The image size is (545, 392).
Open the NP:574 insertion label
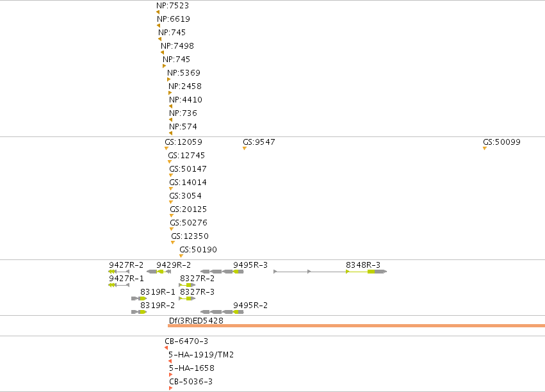coord(183,126)
